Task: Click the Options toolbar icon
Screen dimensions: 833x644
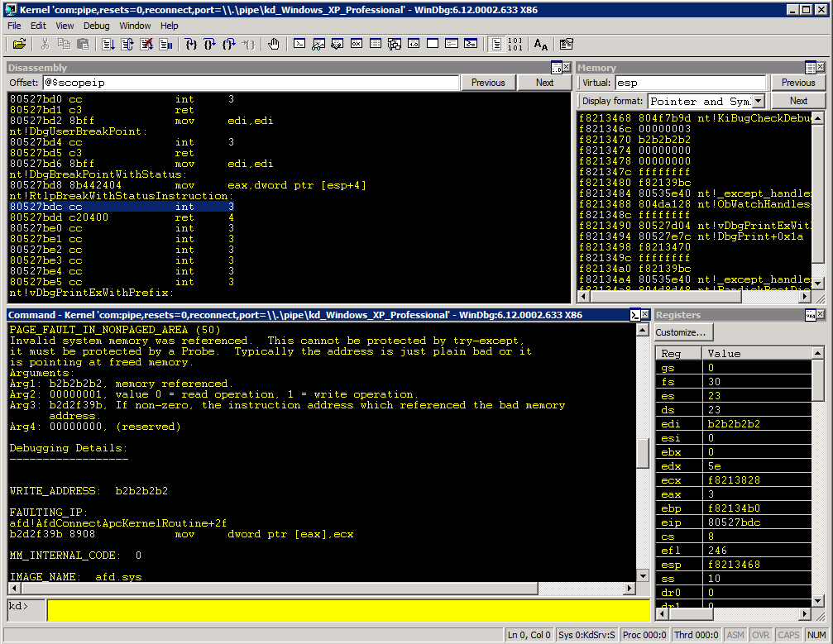Action: 566,44
